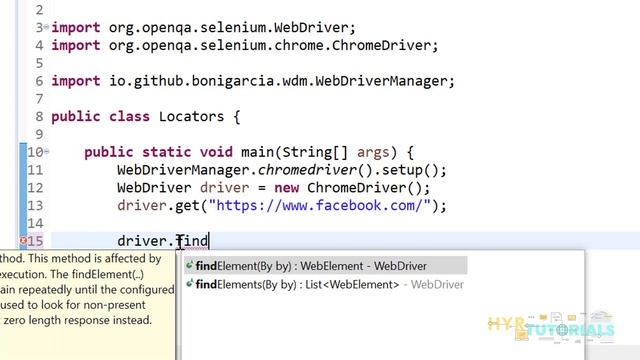
Task: Click the method icon beside findElements suggestion
Action: click(189, 284)
